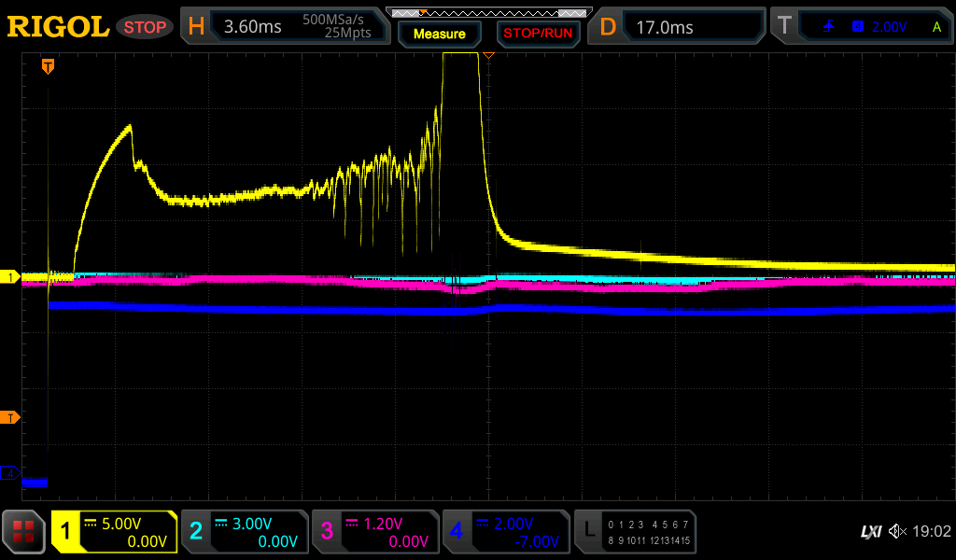Toggle channel 2 with 3.00V scale

[245, 532]
